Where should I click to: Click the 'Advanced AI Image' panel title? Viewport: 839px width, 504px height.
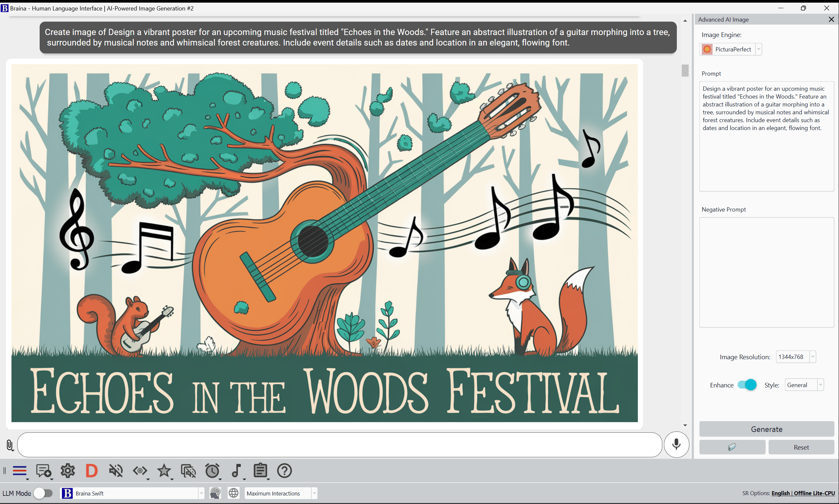(x=723, y=19)
